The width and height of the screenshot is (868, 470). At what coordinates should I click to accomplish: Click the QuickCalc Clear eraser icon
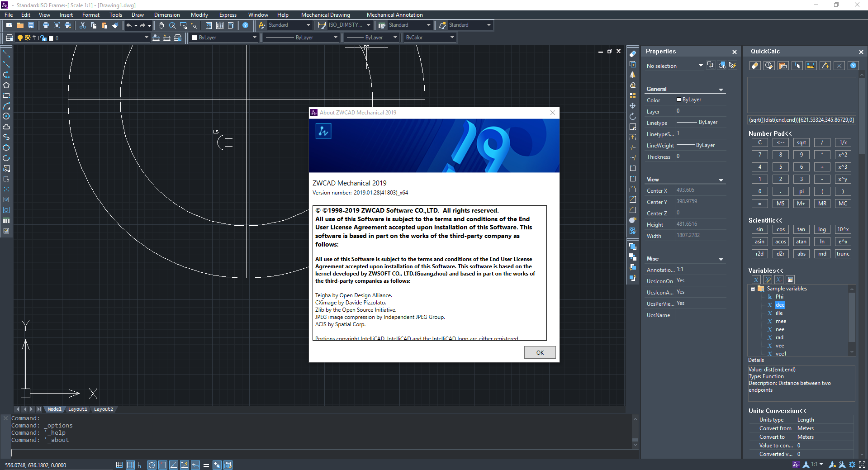pyautogui.click(x=754, y=66)
